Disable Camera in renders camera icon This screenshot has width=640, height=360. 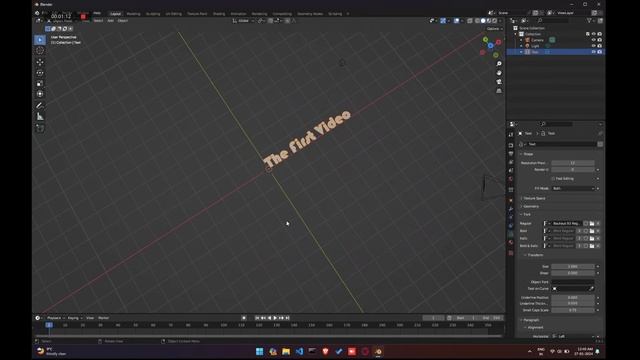coord(600,40)
